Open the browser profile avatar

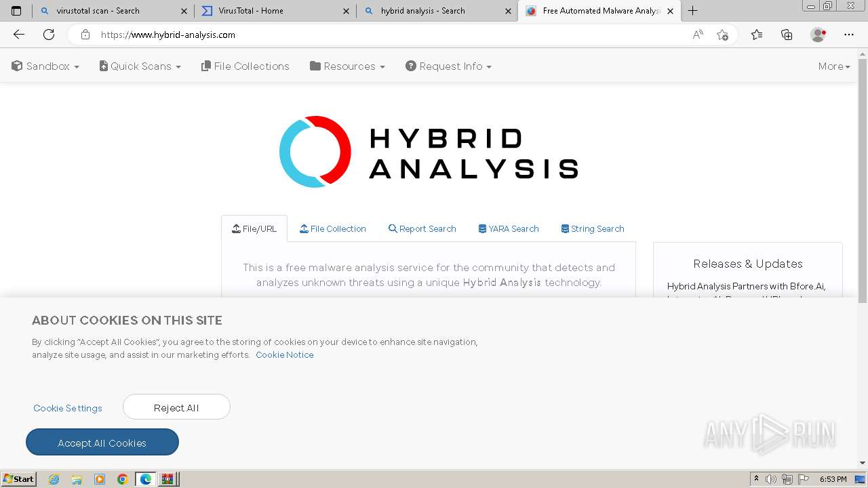click(x=818, y=35)
